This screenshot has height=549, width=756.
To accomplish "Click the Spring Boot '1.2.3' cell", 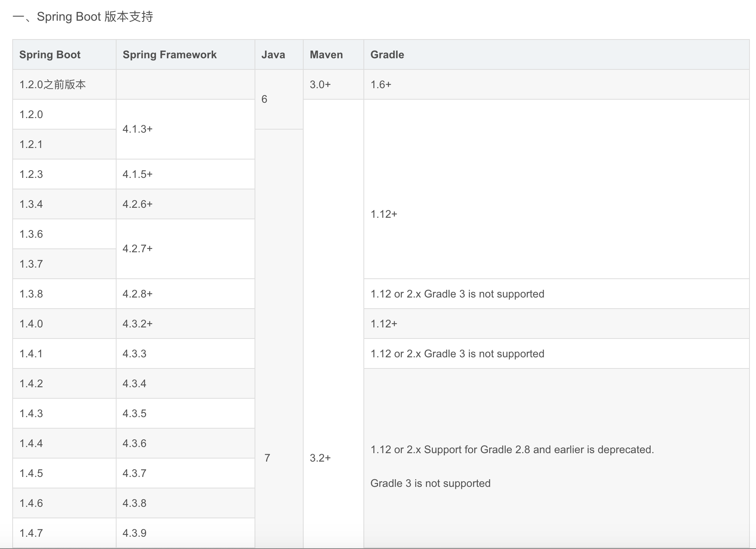I will click(64, 174).
